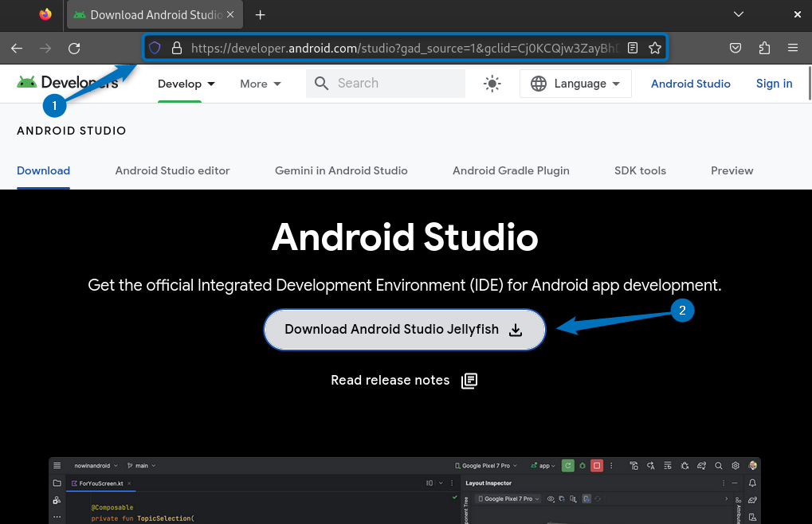Open the Language selector dropdown
This screenshot has height=524, width=812.
point(575,83)
